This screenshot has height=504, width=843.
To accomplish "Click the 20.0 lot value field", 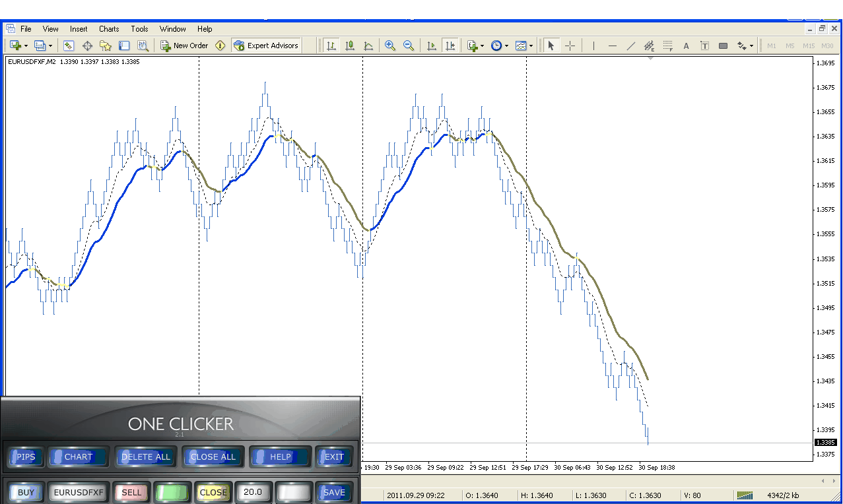I will tap(252, 492).
